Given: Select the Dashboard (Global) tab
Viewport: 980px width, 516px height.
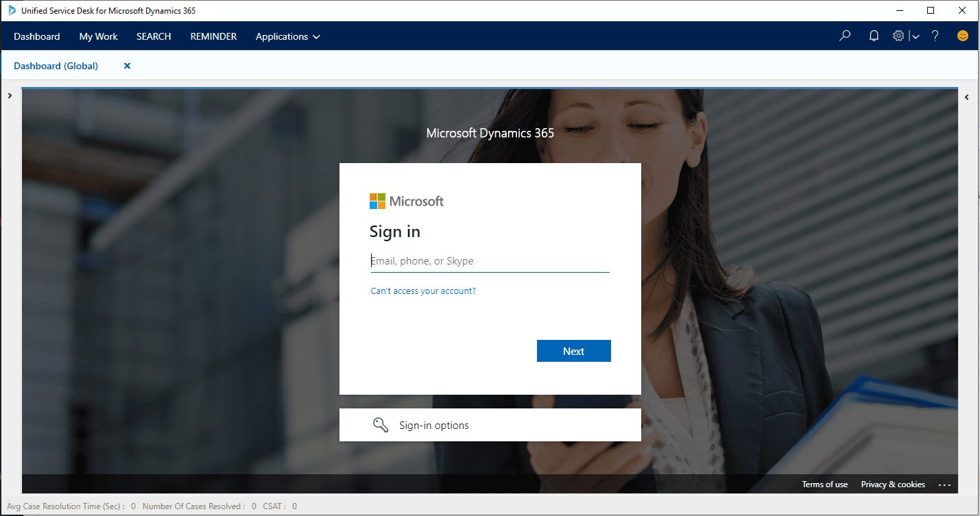Looking at the screenshot, I should [x=56, y=66].
